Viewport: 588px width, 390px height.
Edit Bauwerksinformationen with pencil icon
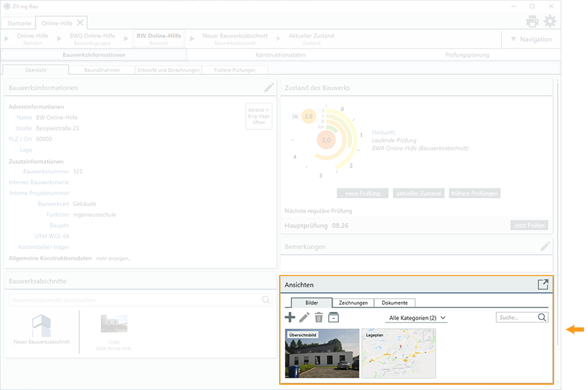click(x=269, y=88)
